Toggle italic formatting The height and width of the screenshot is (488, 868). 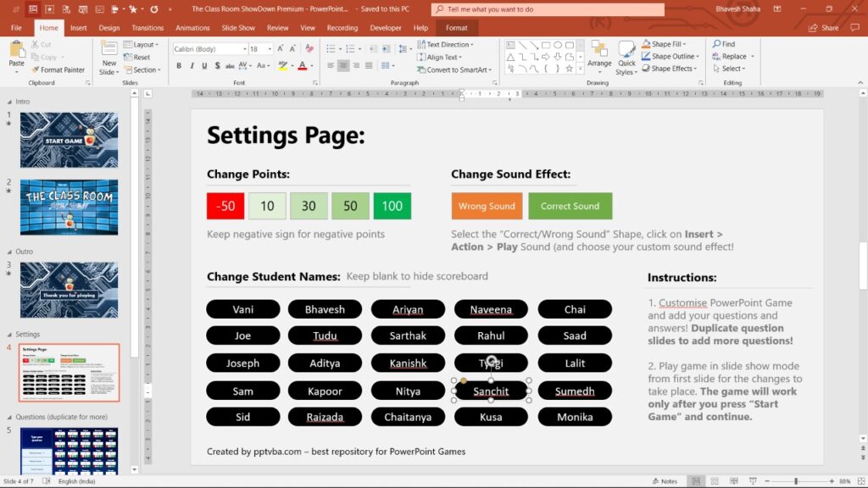(x=192, y=65)
